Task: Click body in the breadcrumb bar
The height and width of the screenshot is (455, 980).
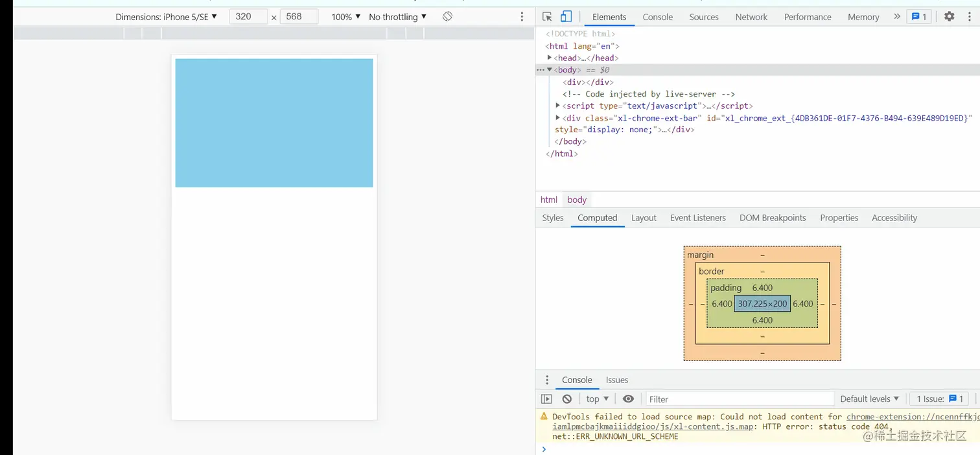Action: 577,200
